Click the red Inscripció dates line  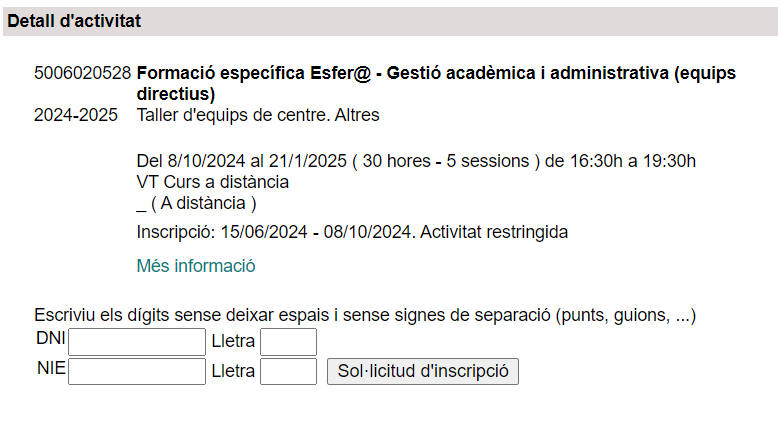tap(351, 232)
